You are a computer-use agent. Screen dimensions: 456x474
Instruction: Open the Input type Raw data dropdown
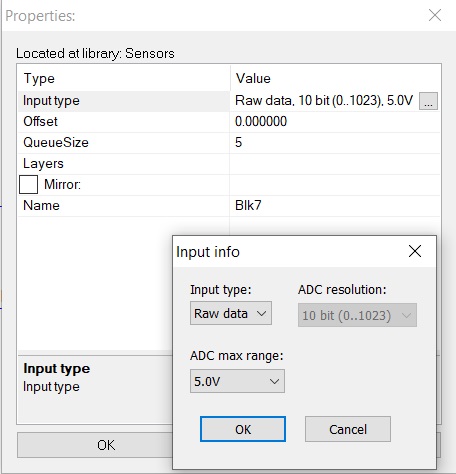(x=231, y=313)
